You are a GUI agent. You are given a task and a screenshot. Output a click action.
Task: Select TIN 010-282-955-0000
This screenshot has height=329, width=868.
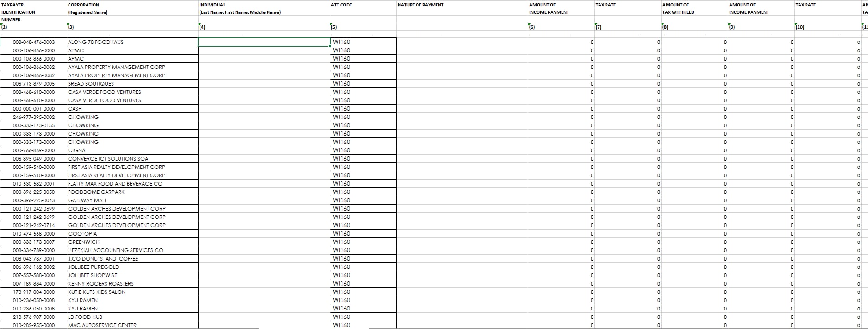(x=34, y=325)
